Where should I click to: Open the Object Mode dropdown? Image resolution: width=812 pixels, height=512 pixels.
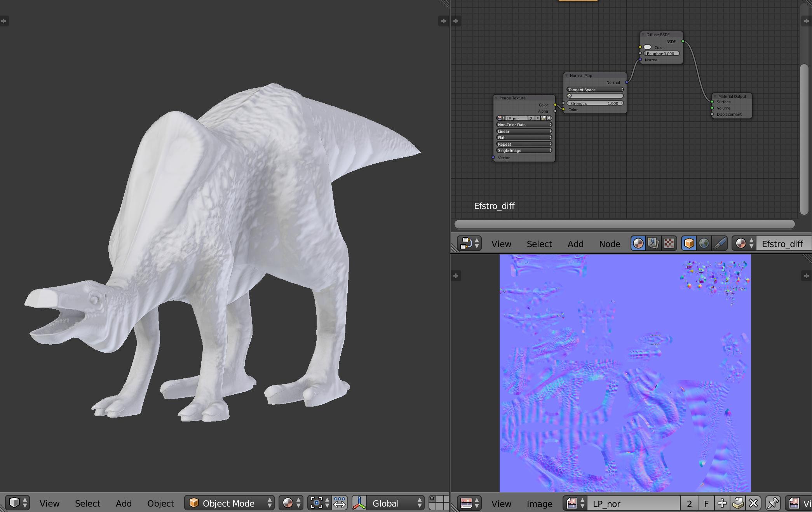point(229,503)
